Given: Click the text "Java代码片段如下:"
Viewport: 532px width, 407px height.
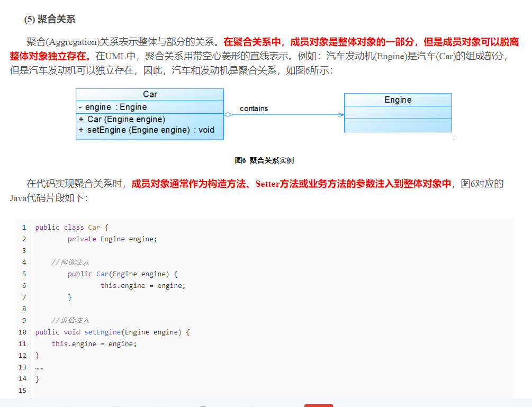Looking at the screenshot, I should tap(49, 198).
